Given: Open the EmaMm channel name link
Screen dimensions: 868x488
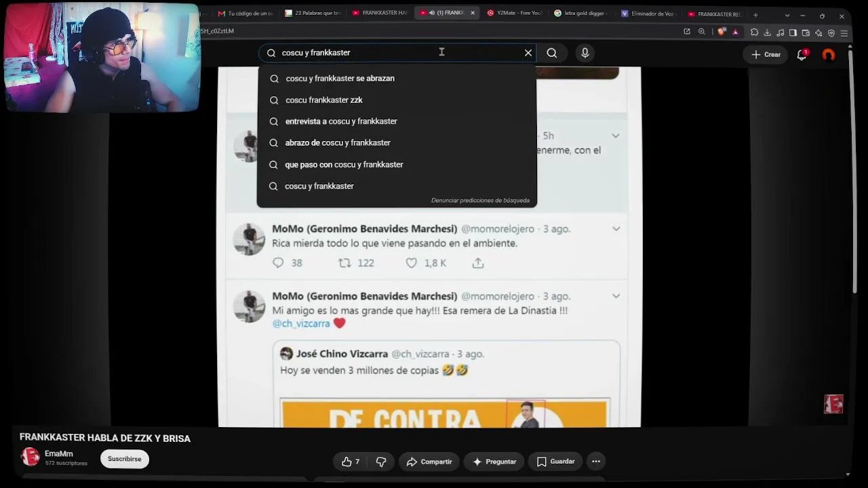Looking at the screenshot, I should click(x=58, y=453).
